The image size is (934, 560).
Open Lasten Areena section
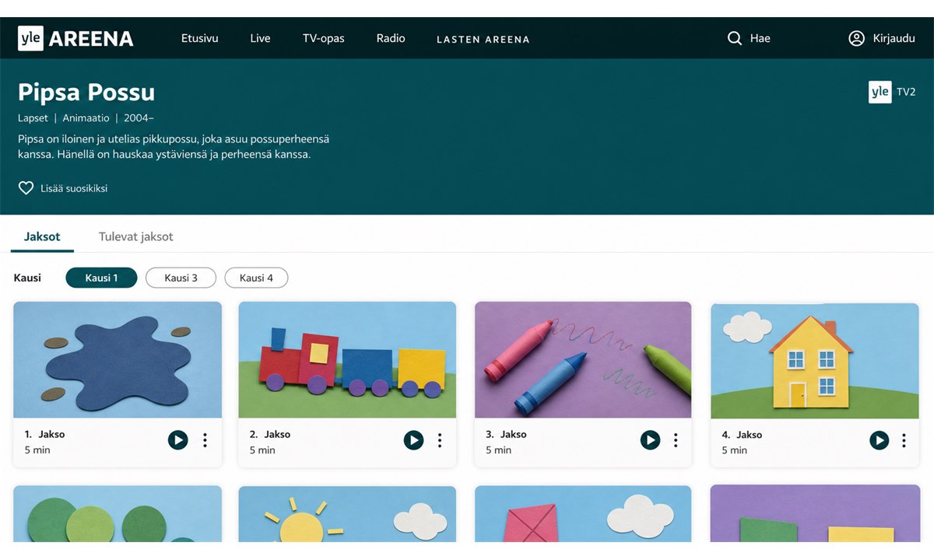tap(483, 39)
